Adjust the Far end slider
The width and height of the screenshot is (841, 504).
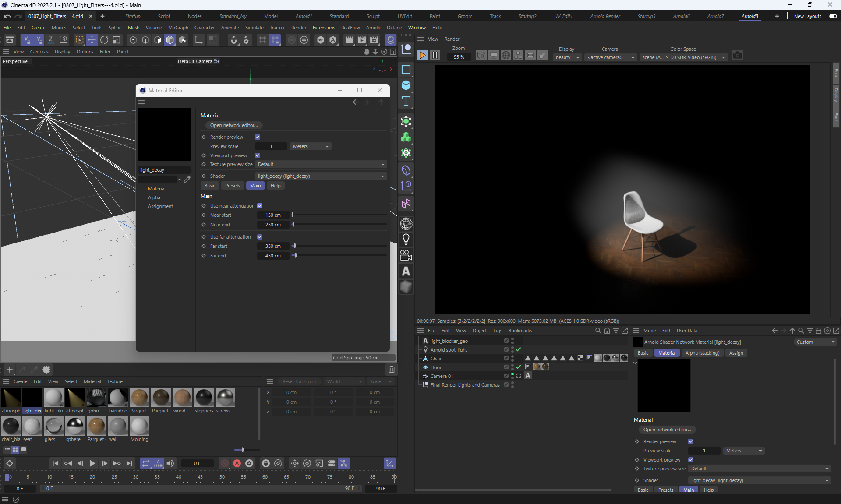pyautogui.click(x=295, y=256)
